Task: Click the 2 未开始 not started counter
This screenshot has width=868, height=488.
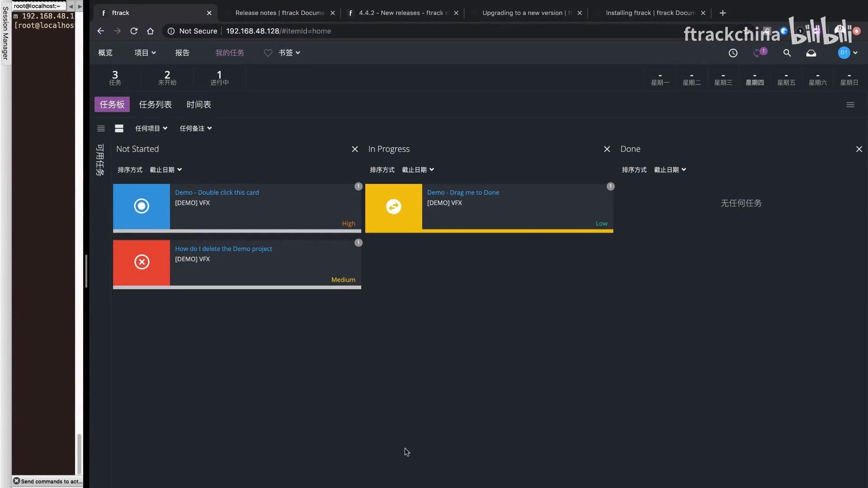Action: tap(167, 78)
